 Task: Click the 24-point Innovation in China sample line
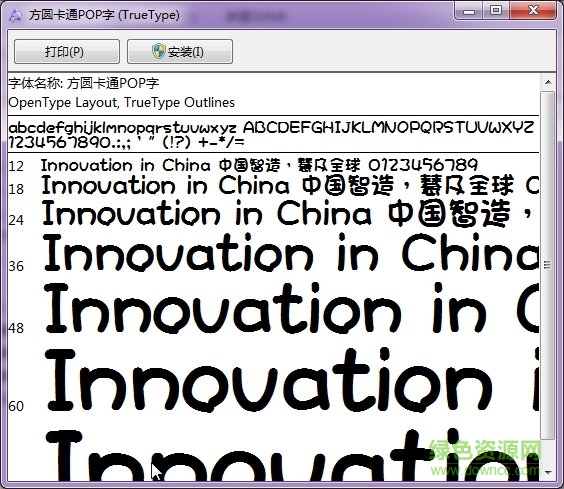(288, 213)
